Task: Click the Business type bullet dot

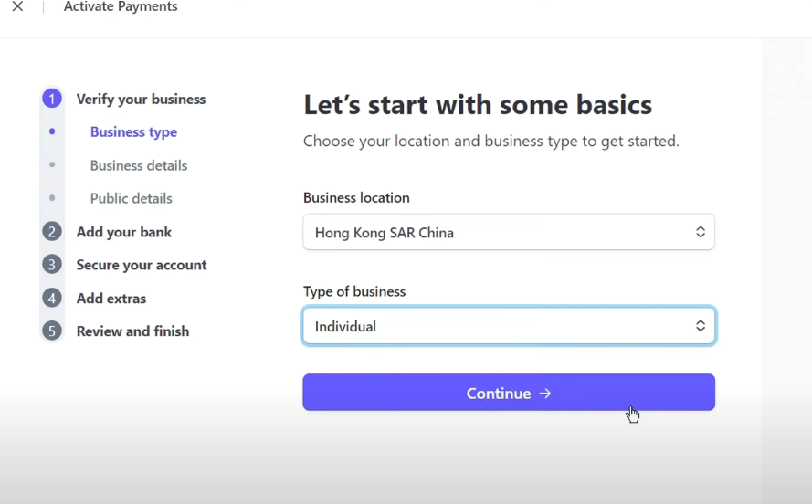Action: click(52, 132)
